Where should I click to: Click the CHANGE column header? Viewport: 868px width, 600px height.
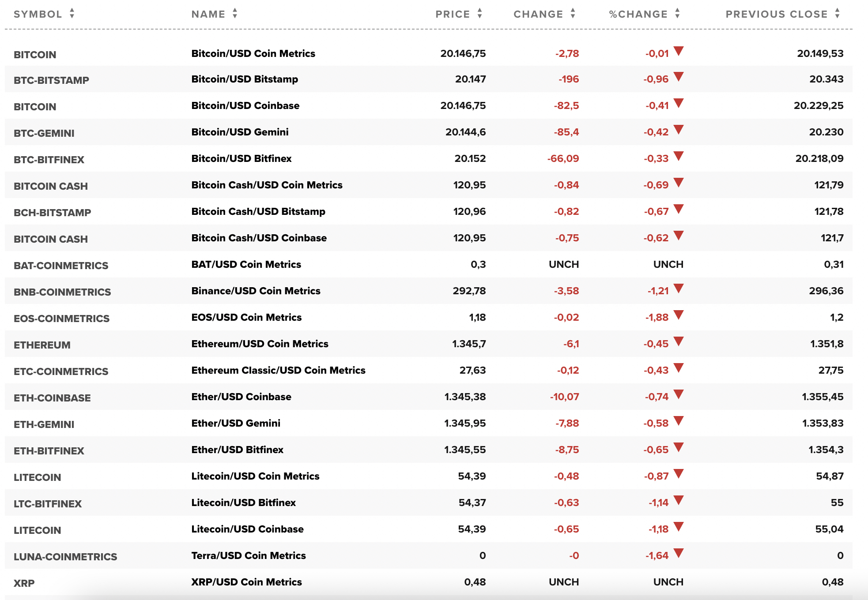pos(538,14)
